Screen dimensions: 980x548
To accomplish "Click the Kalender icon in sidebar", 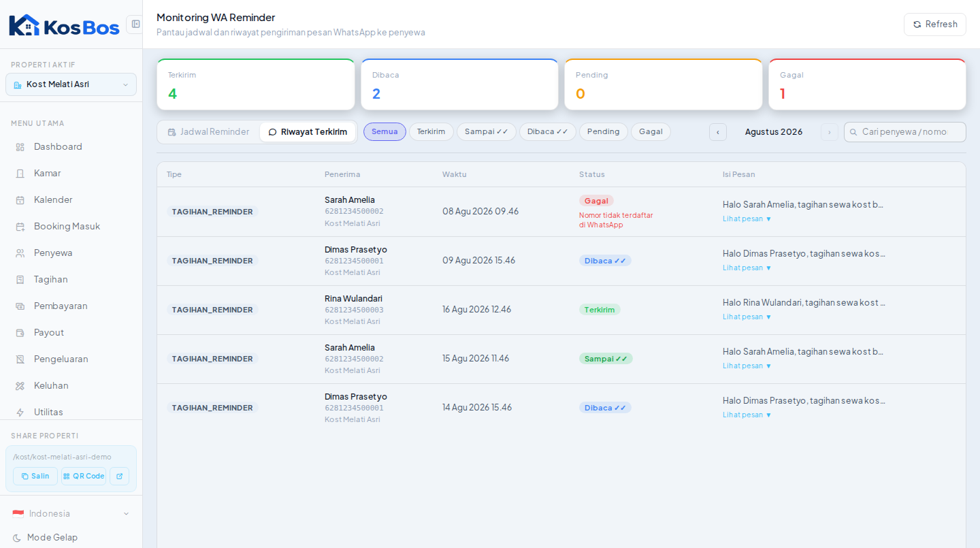I will pyautogui.click(x=20, y=200).
